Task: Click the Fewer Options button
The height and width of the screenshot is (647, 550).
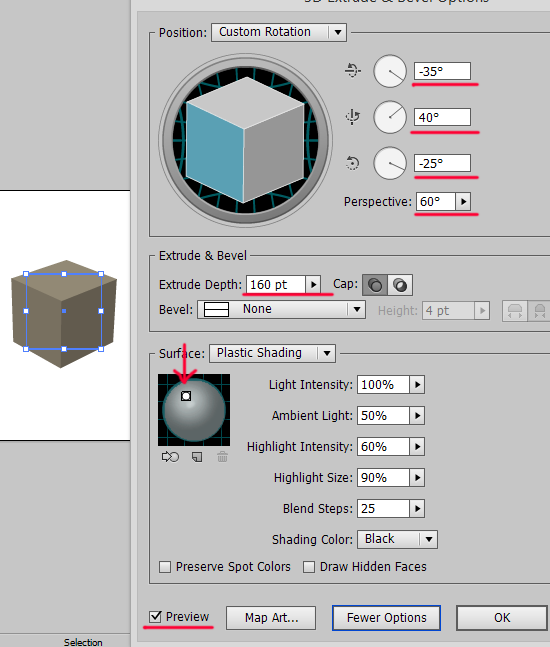Action: click(x=387, y=618)
